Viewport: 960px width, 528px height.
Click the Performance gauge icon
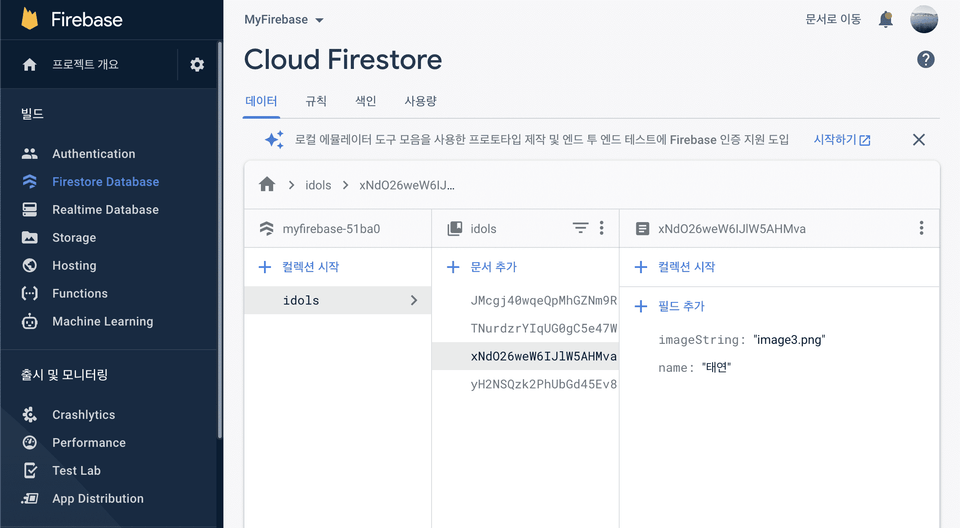[x=29, y=442]
